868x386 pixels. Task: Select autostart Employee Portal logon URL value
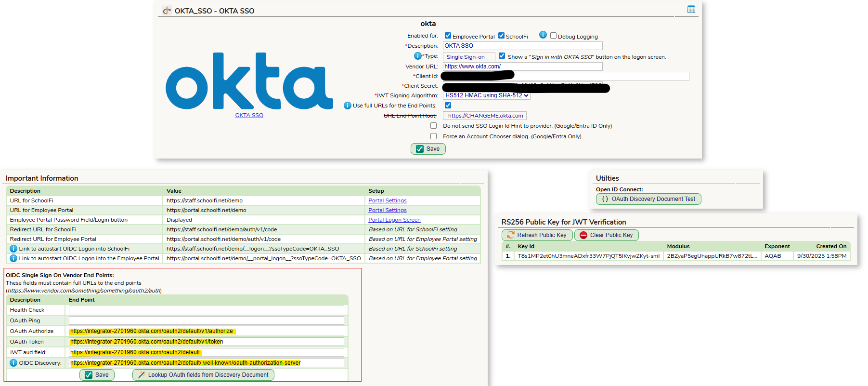[x=264, y=258]
